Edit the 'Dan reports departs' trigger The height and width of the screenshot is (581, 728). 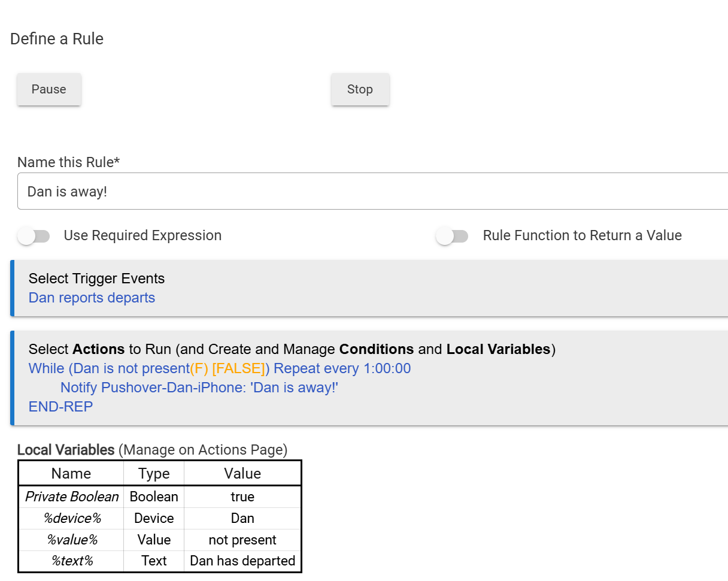point(92,298)
